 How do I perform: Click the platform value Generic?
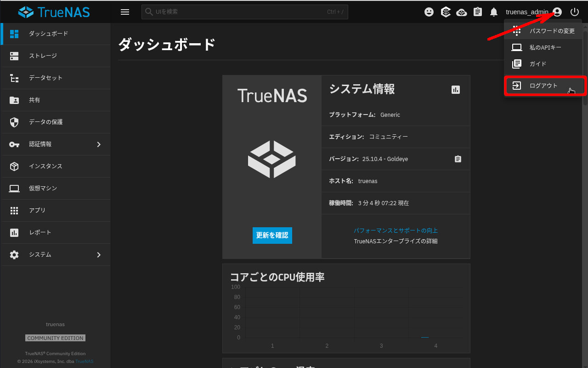pyautogui.click(x=390, y=115)
